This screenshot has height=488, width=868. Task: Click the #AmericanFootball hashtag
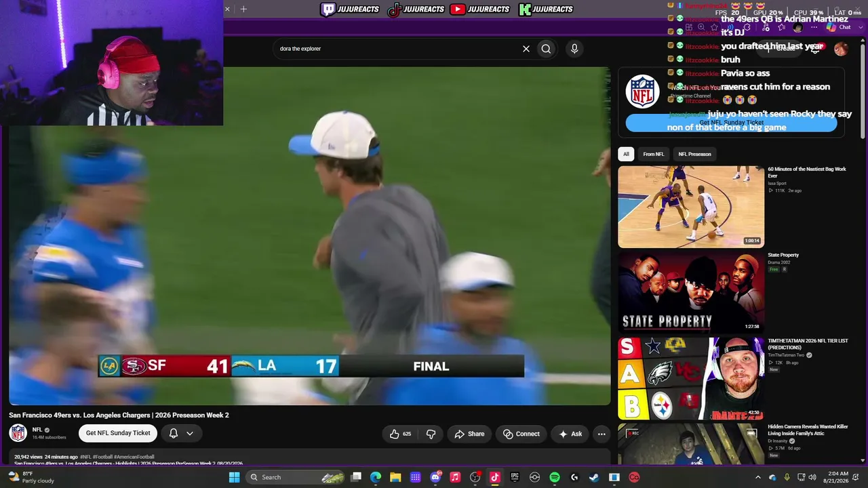click(x=134, y=457)
